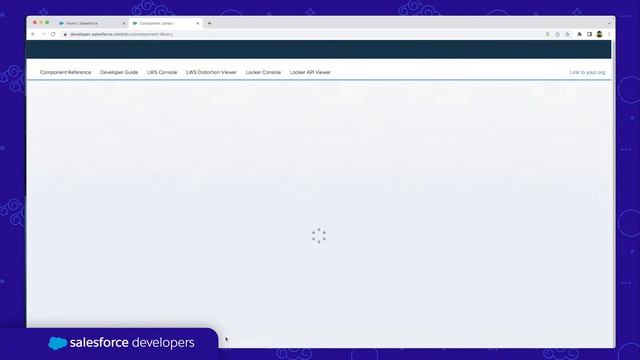The height and width of the screenshot is (360, 640).
Task: Click the lock icon in the address bar
Action: pyautogui.click(x=65, y=34)
